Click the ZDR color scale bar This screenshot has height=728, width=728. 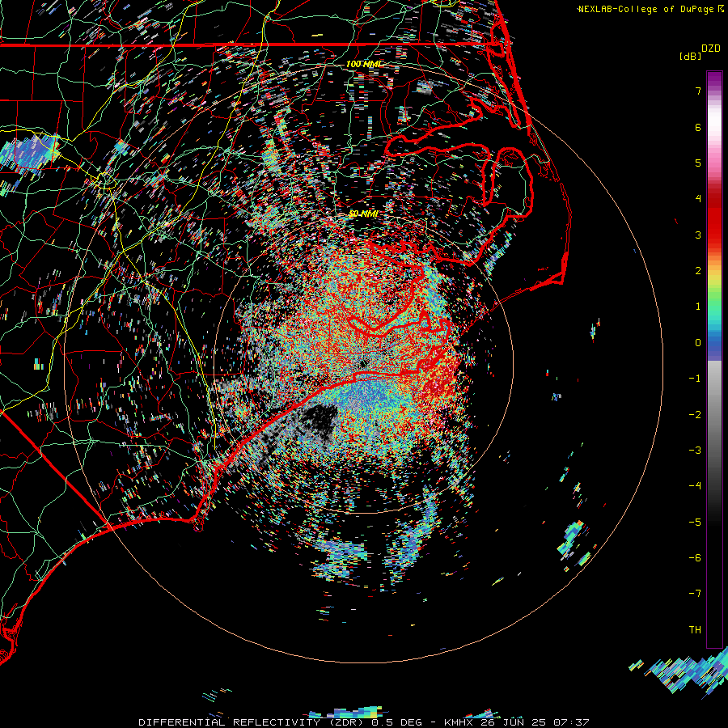[714, 359]
